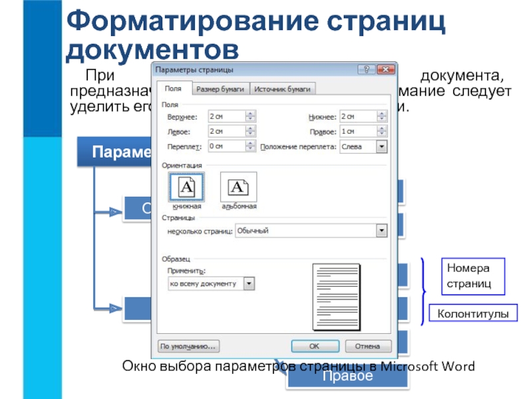Image resolution: width=532 pixels, height=399 pixels.
Task: Increase the Верхнее margin with the up arrow
Action: 250,113
